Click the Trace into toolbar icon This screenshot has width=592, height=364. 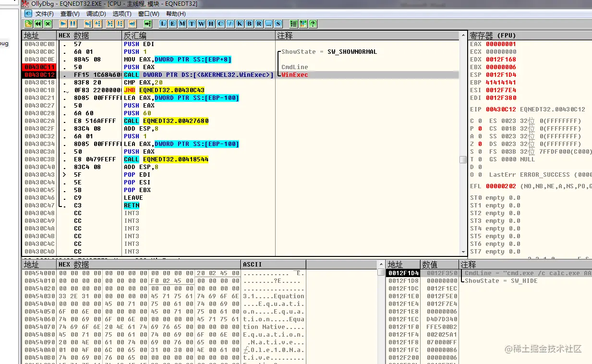coord(110,24)
